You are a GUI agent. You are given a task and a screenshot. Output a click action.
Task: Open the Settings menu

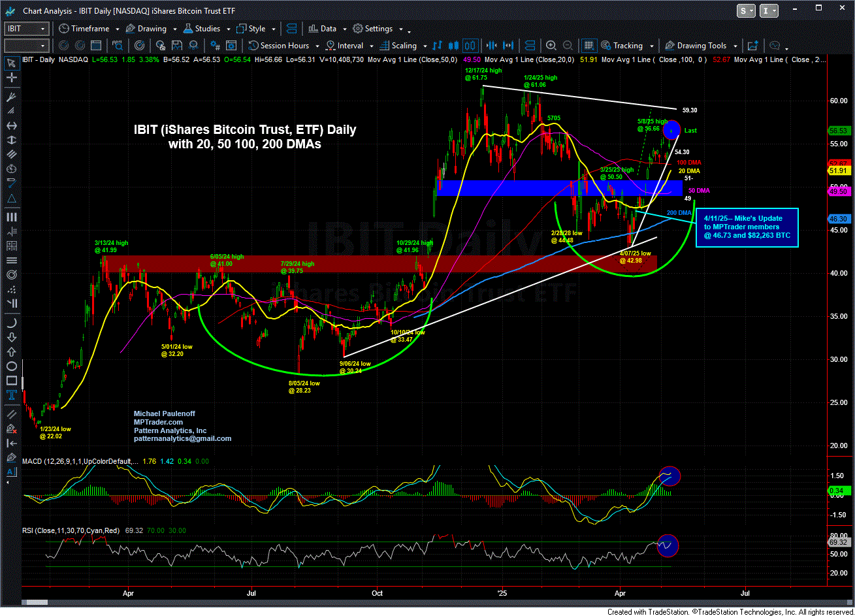378,29
